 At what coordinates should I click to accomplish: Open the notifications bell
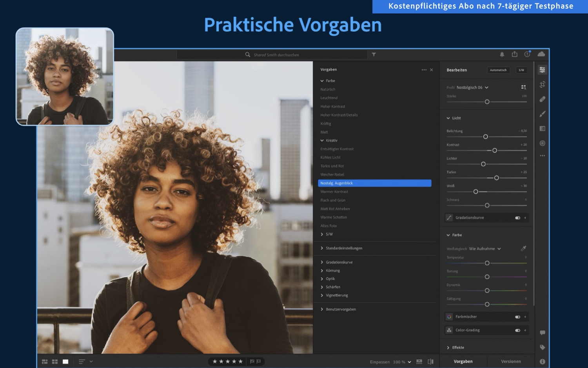[x=502, y=54]
